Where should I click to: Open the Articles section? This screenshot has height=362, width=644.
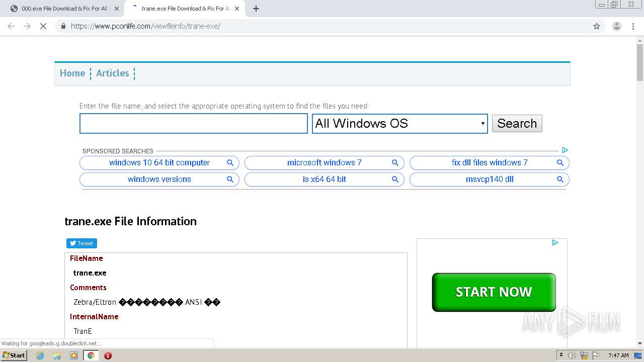click(112, 73)
